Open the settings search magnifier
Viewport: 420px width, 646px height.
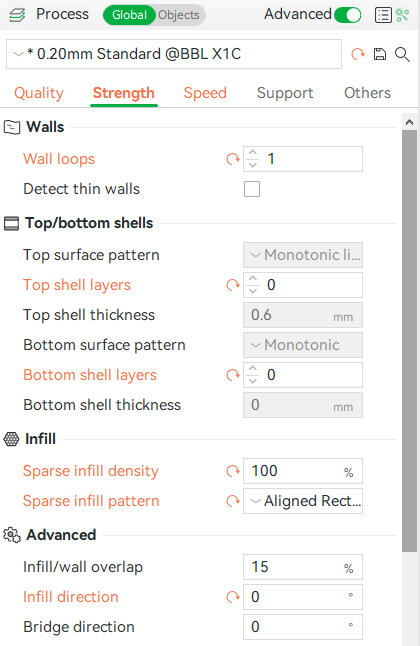(402, 54)
